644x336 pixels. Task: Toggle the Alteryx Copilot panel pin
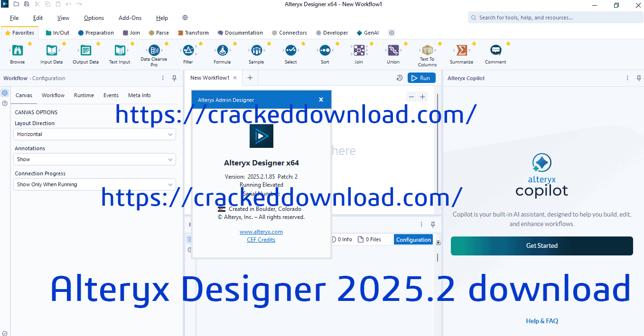pyautogui.click(x=639, y=78)
